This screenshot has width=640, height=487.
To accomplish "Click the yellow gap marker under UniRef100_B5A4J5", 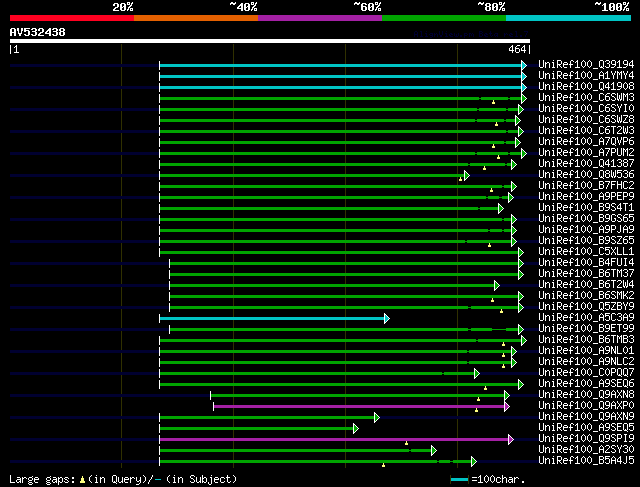I will [383, 465].
